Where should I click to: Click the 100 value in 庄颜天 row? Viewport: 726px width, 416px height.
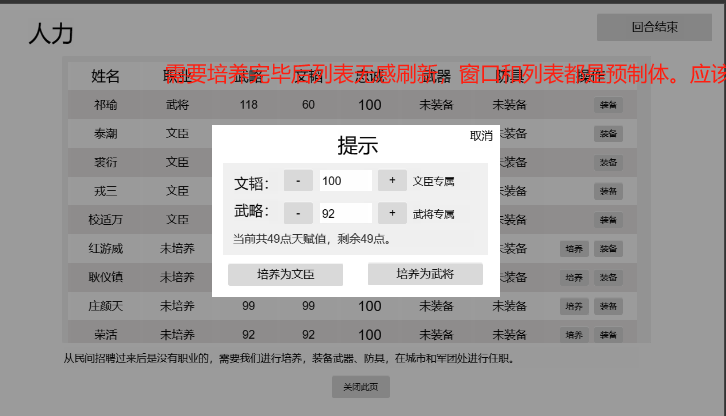(369, 306)
